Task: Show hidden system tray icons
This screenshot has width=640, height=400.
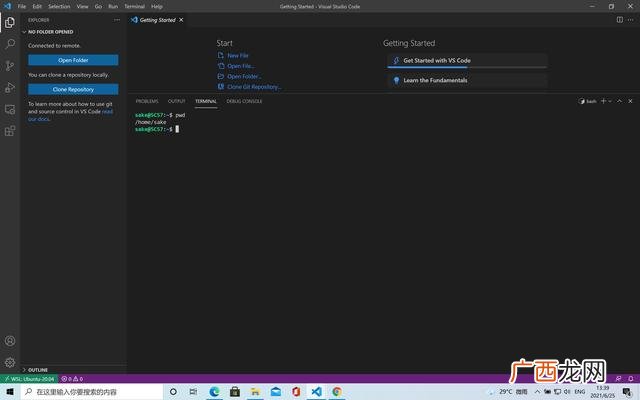Action: (537, 392)
